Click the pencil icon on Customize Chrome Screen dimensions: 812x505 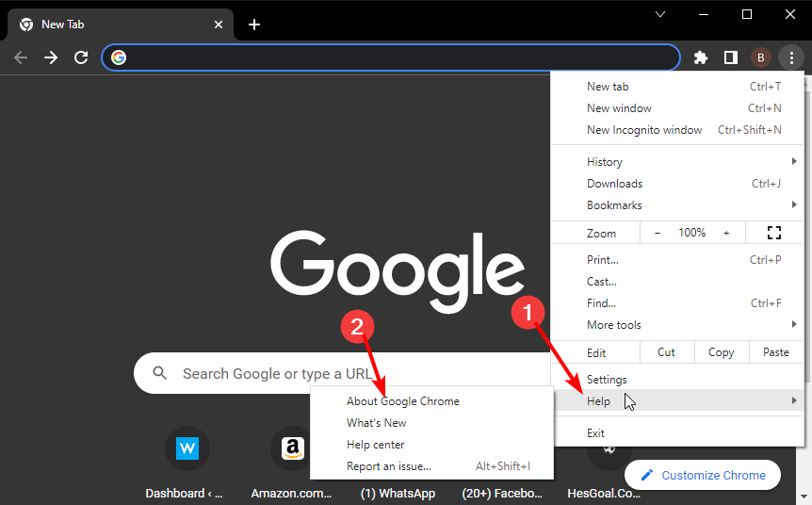click(x=647, y=475)
